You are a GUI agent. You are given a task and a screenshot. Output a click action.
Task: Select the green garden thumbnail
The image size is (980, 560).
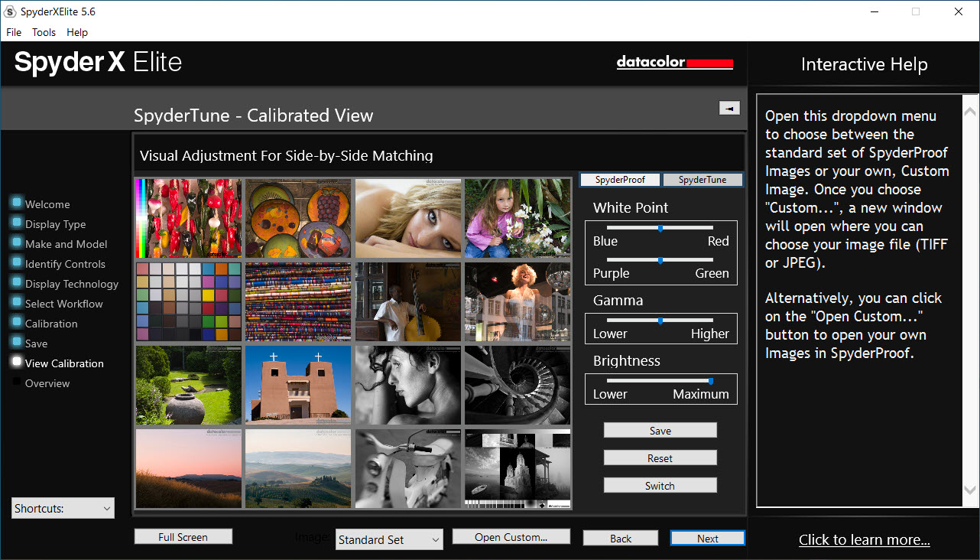189,385
